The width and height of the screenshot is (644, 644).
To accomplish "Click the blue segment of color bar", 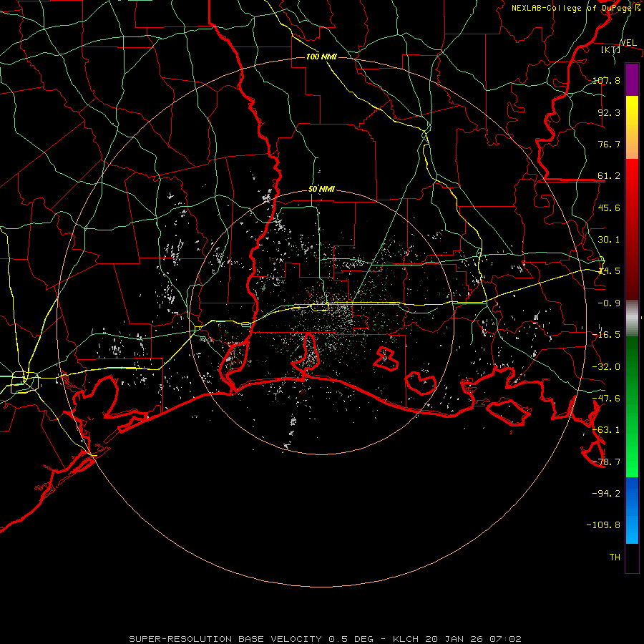I will click(632, 510).
